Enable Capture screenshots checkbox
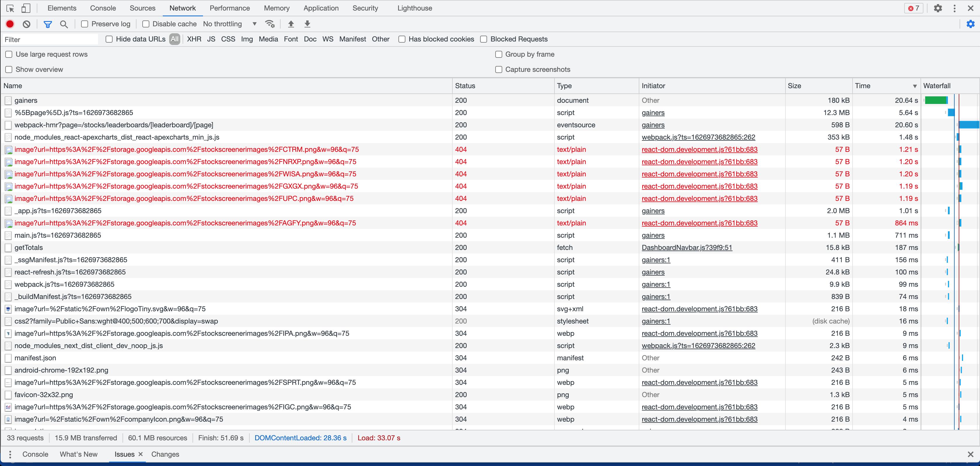Image resolution: width=980 pixels, height=466 pixels. [499, 69]
